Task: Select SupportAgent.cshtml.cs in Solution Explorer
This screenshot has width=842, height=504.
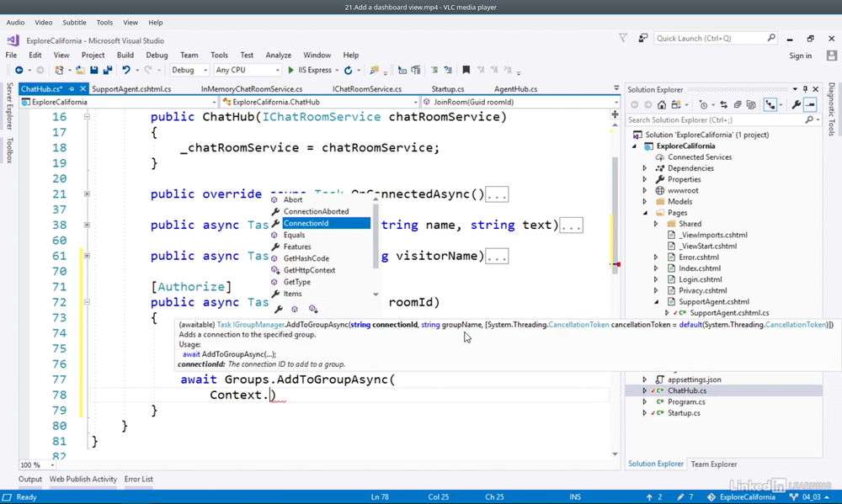Action: click(x=728, y=313)
